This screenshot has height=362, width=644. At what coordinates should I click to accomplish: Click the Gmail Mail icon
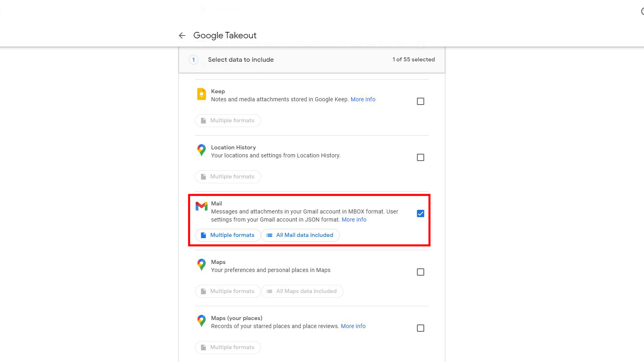(x=201, y=206)
